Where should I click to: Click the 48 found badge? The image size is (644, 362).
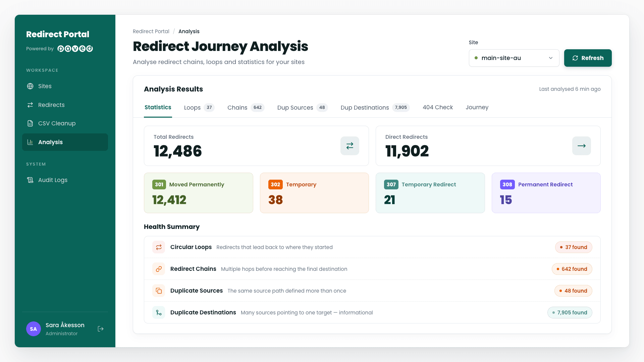click(573, 291)
